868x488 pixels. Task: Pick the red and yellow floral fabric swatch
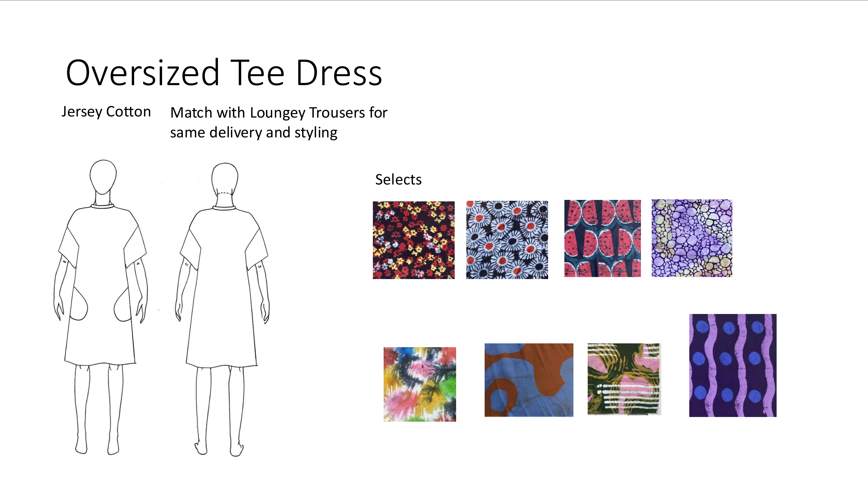(x=413, y=240)
